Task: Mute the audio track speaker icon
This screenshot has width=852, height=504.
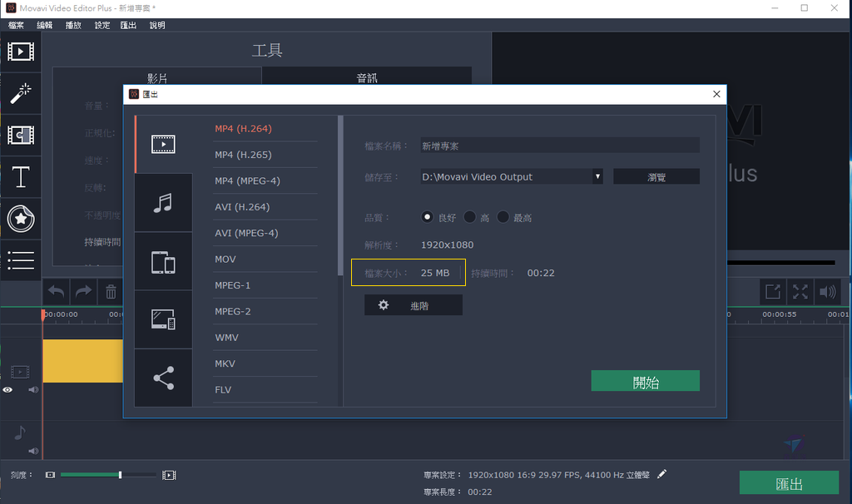Action: [x=33, y=451]
